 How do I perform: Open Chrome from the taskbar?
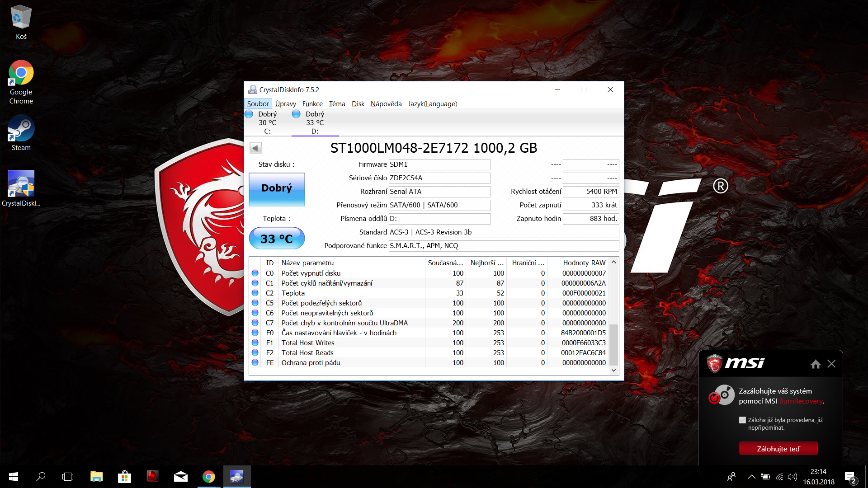pos(209,477)
